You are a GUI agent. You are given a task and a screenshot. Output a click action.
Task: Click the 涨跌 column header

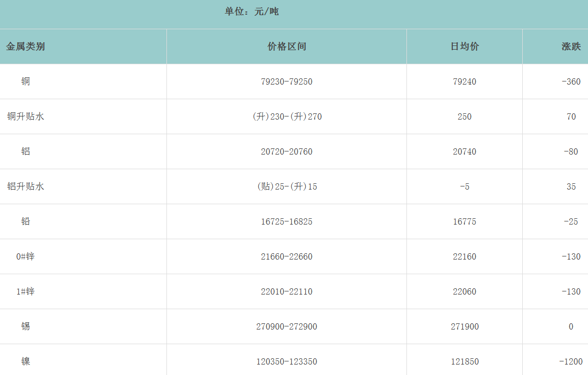pos(571,46)
